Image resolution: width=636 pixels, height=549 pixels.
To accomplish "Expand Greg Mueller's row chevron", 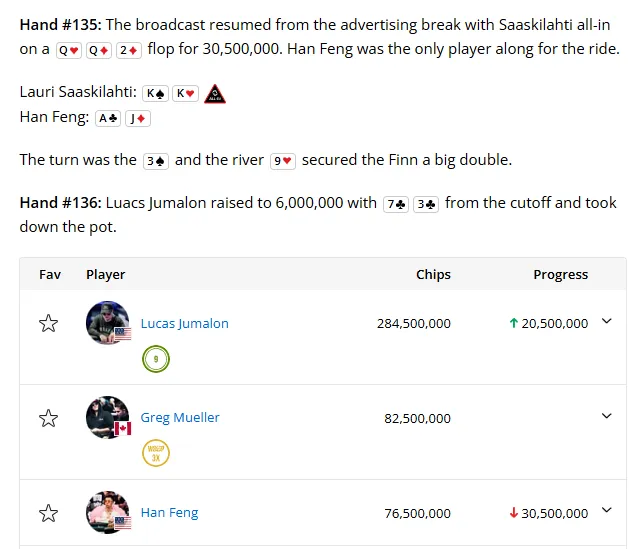I will pyautogui.click(x=606, y=416).
